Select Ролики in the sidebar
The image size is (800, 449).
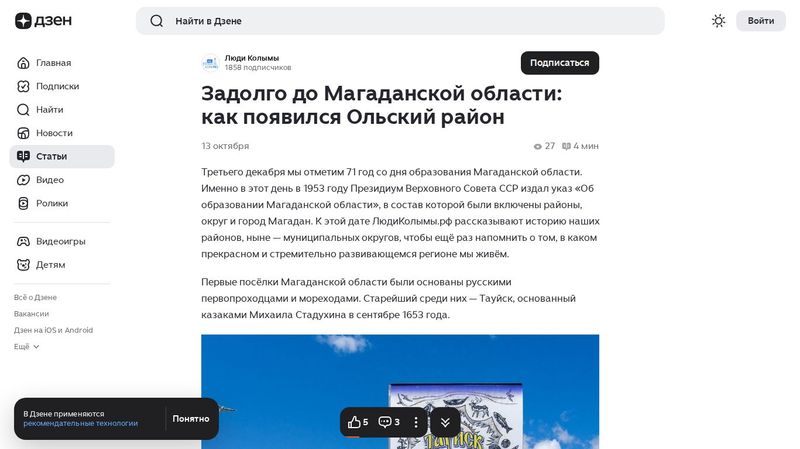(x=52, y=203)
